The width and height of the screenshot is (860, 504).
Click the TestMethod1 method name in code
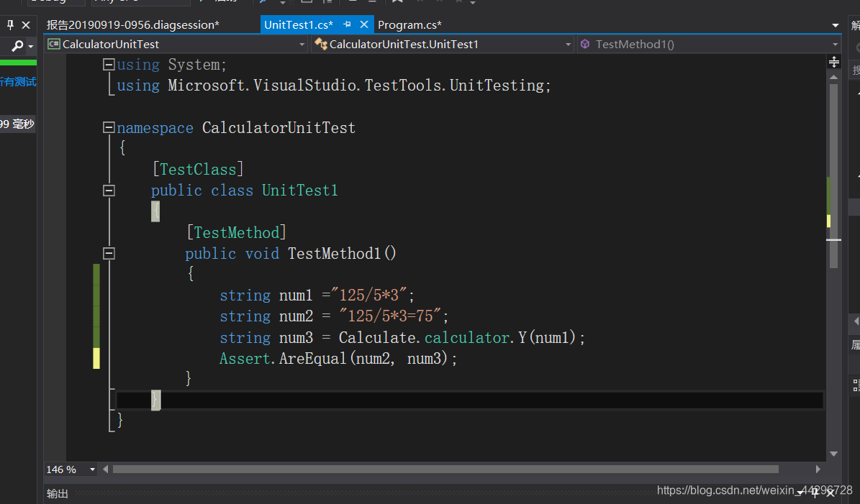[x=334, y=254]
